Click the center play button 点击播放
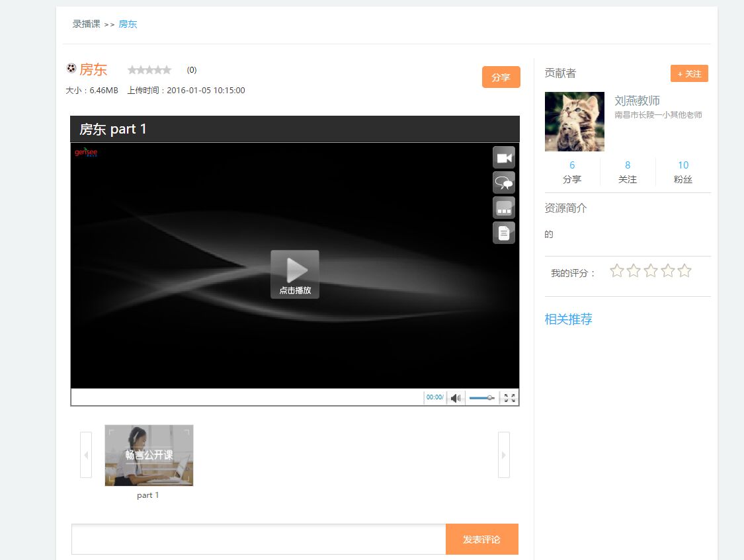The width and height of the screenshot is (744, 560). (295, 274)
